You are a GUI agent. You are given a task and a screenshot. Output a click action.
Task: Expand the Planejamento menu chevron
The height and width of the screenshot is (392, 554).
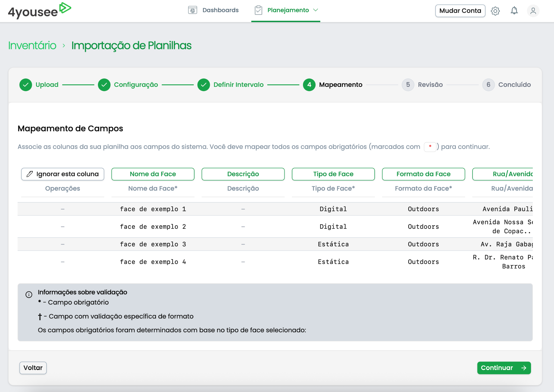pos(315,10)
